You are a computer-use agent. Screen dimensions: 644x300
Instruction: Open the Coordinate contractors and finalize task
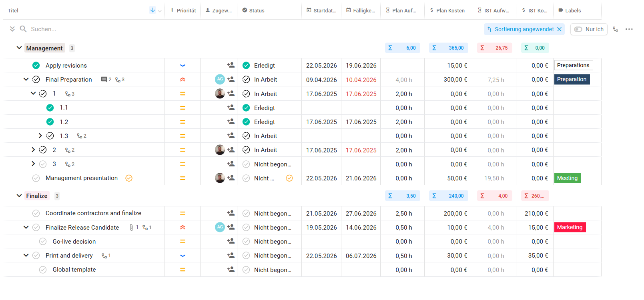93,213
